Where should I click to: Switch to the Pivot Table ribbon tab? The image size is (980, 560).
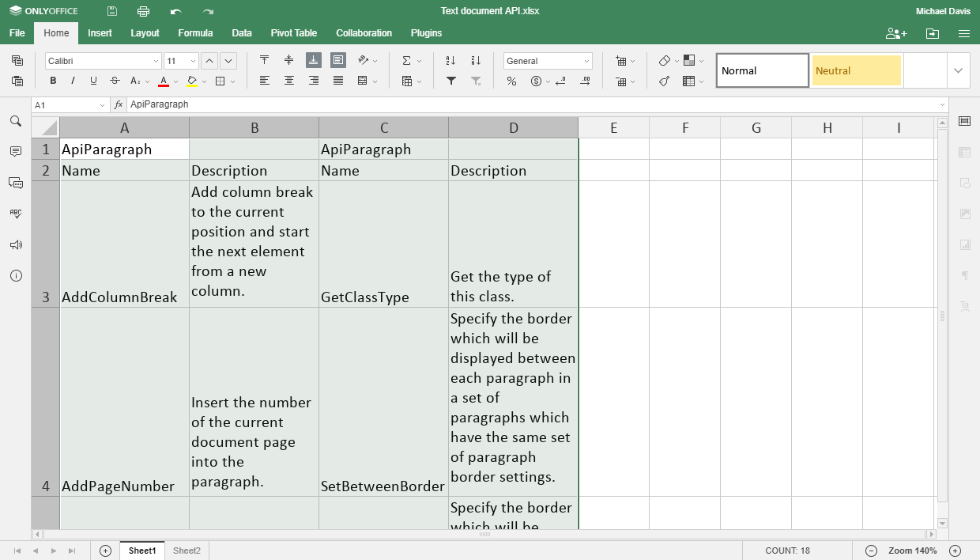[293, 33]
